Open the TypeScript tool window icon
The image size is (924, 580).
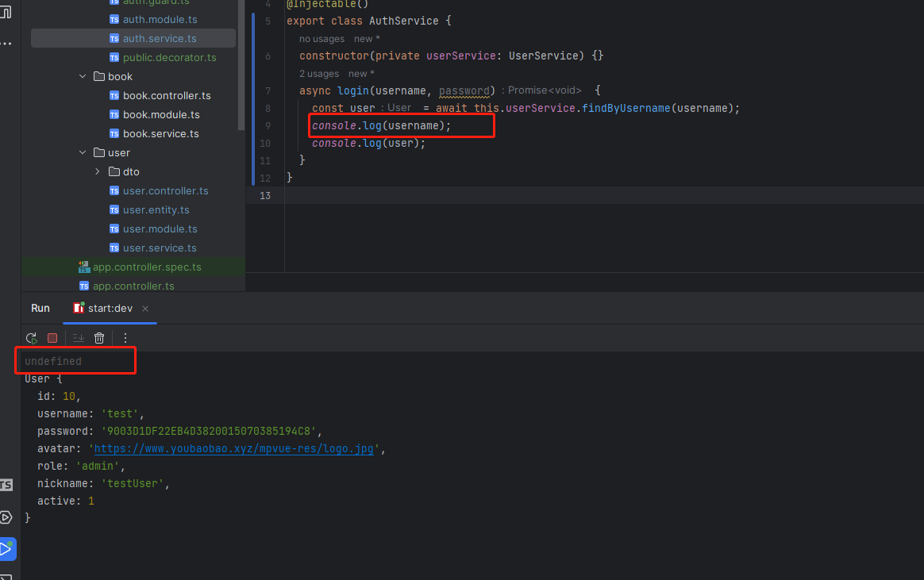coord(6,485)
